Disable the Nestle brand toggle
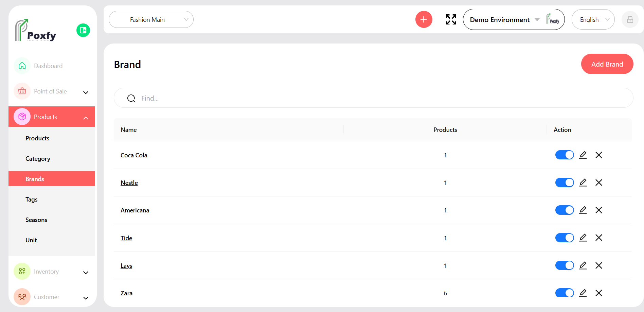This screenshot has height=312, width=644. point(565,183)
